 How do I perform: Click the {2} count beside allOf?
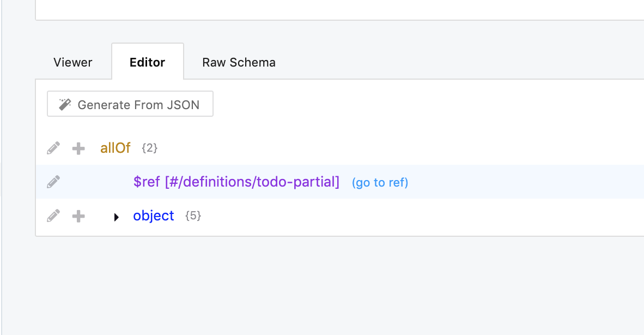(x=149, y=148)
